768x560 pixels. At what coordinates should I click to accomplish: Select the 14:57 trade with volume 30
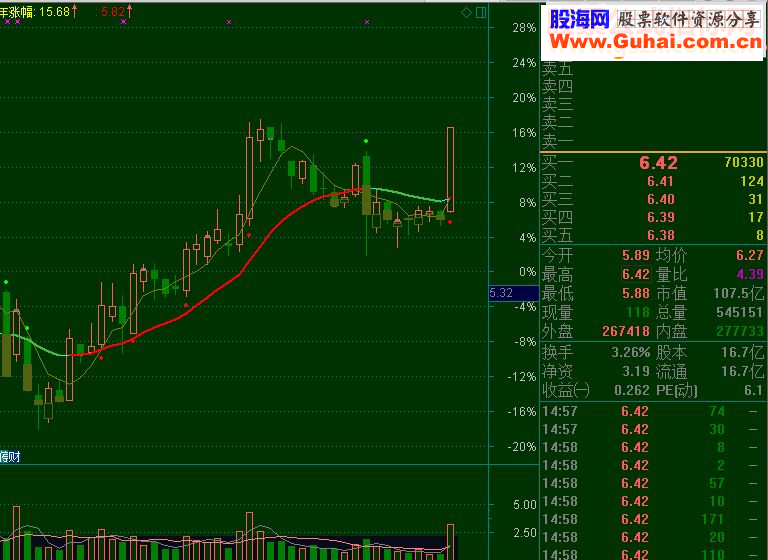point(654,429)
